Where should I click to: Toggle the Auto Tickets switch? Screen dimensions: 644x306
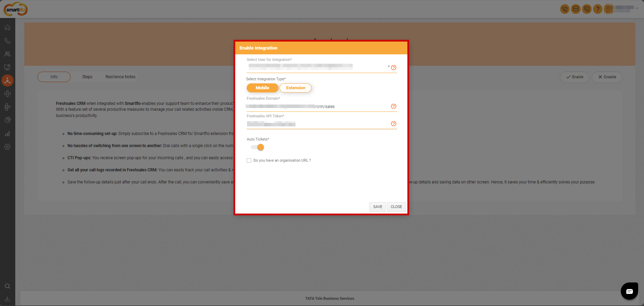tap(257, 147)
